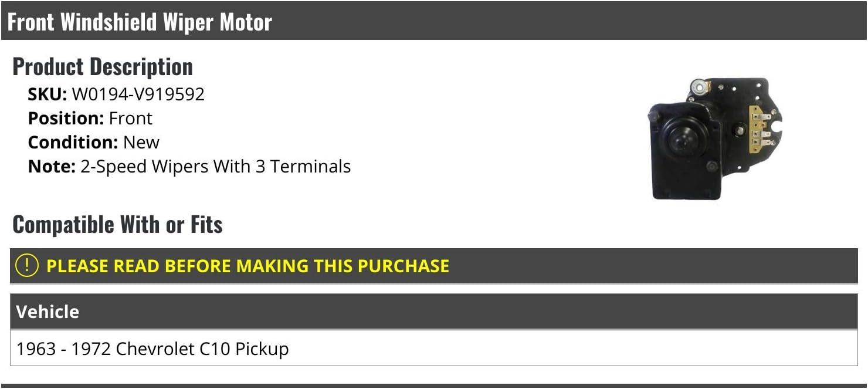Click the bold "Condition:" label
Screen dimensions: 868x389
tap(73, 143)
